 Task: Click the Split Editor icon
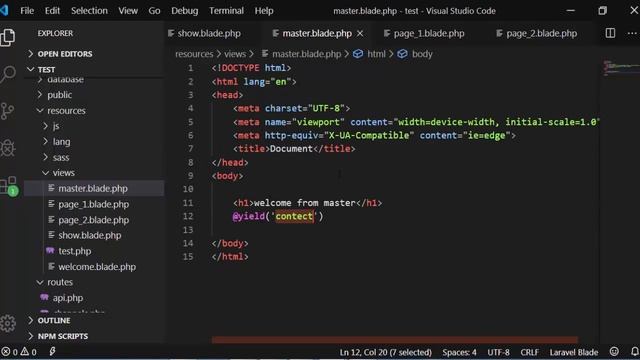(610, 33)
